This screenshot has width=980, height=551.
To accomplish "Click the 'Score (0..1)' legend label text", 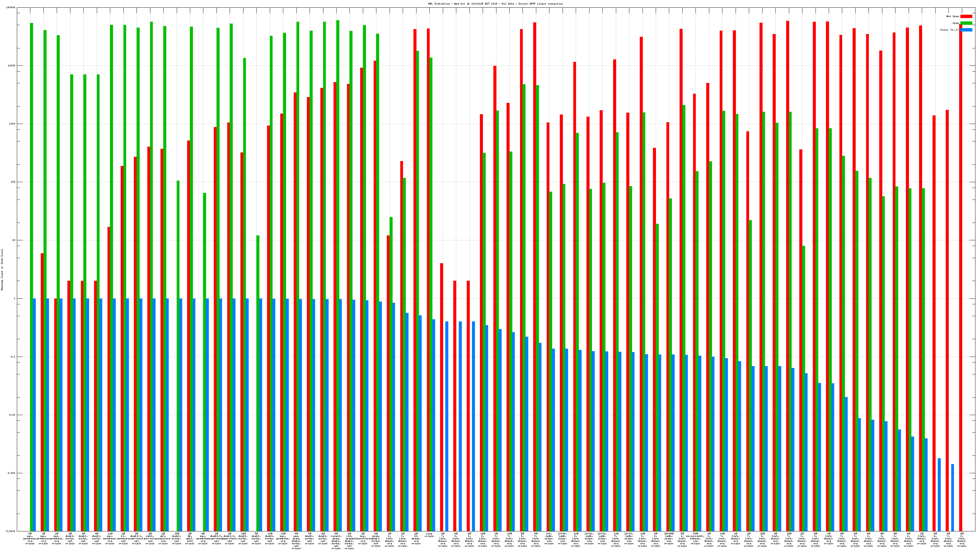I will click(x=949, y=30).
